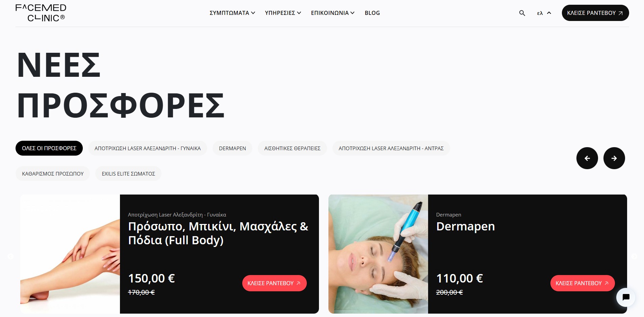The height and width of the screenshot is (317, 644).
Task: Advance offers with right arrow button
Action: coord(614,158)
